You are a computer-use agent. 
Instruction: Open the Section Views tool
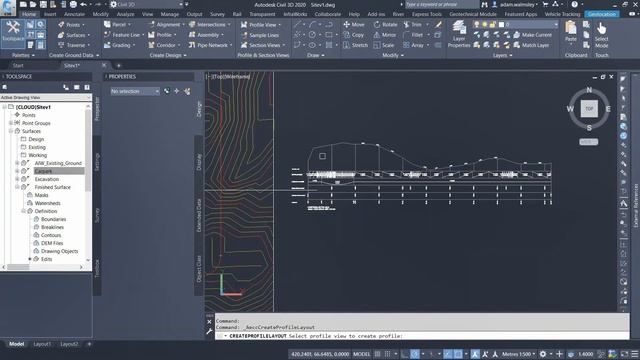(x=262, y=45)
